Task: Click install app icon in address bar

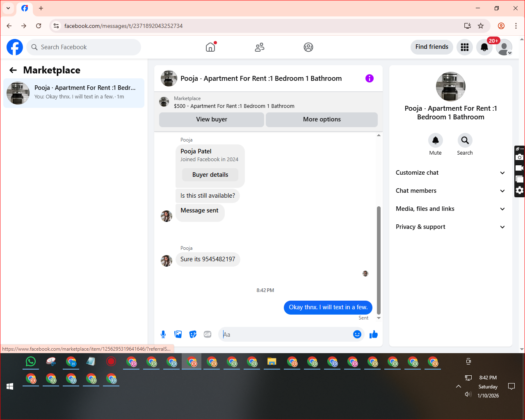Action: (467, 26)
